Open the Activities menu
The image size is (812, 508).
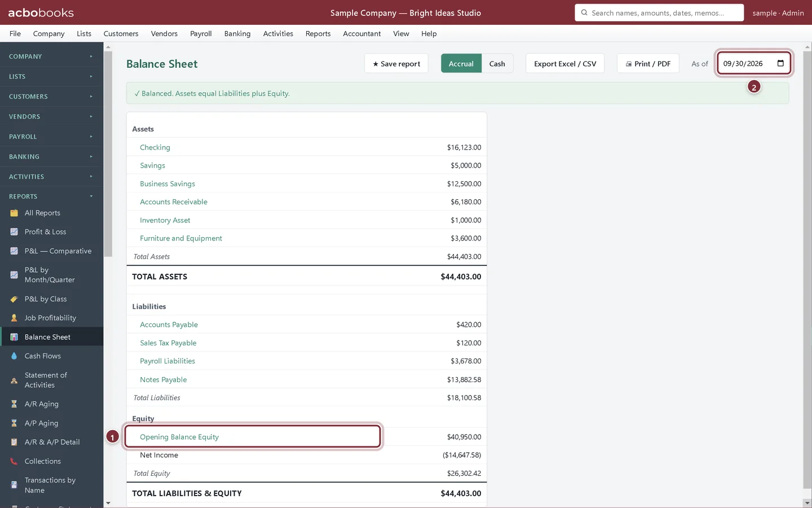pos(278,34)
